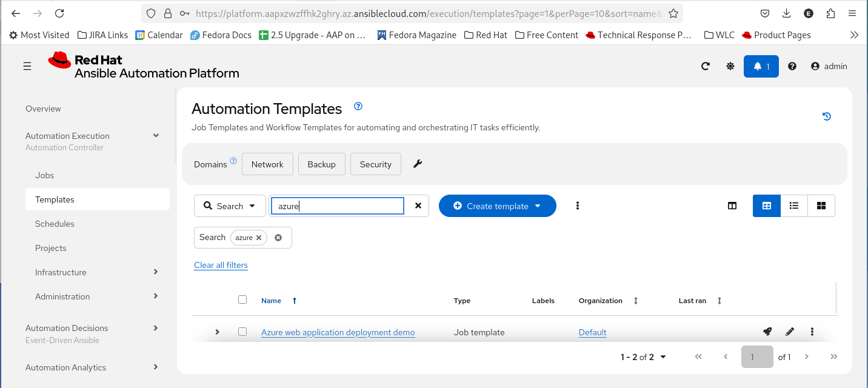The image size is (868, 388).
Task: Switch to card view layout
Action: (821, 206)
